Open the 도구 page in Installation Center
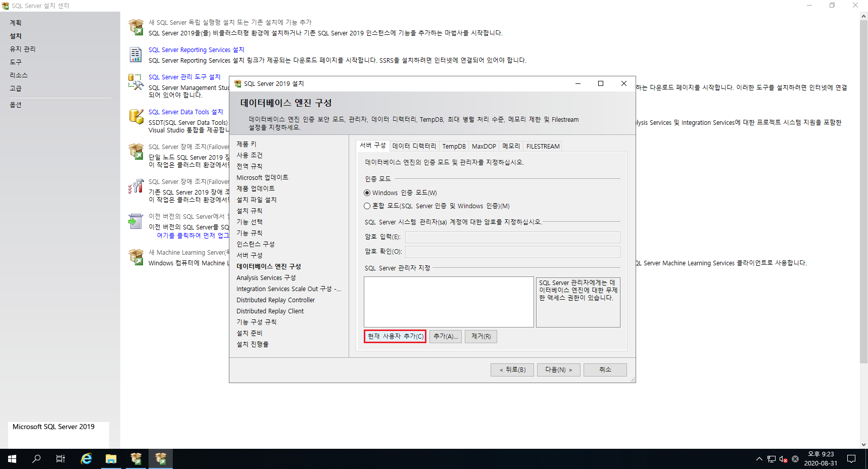The width and height of the screenshot is (868, 469). point(16,62)
